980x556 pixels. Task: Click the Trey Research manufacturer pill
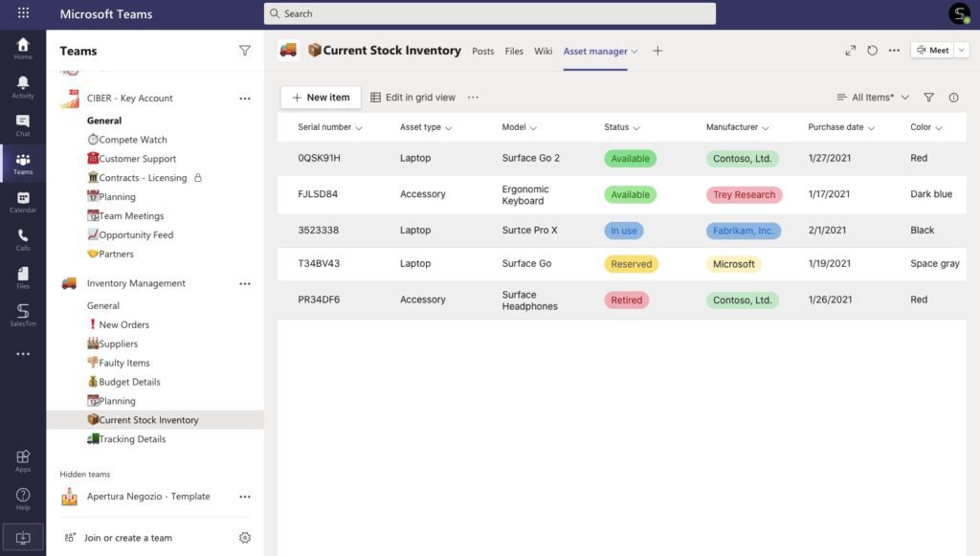point(744,195)
